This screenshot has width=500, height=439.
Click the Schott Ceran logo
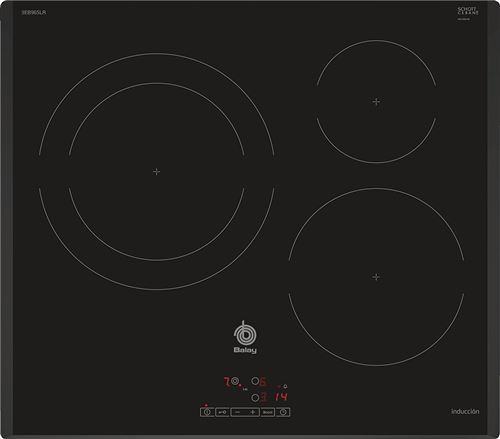pyautogui.click(x=468, y=11)
